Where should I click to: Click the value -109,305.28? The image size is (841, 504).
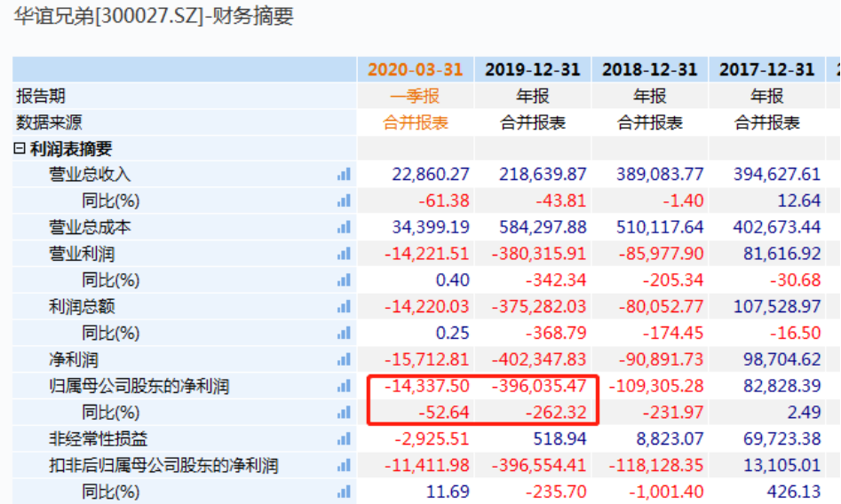[x=656, y=386]
